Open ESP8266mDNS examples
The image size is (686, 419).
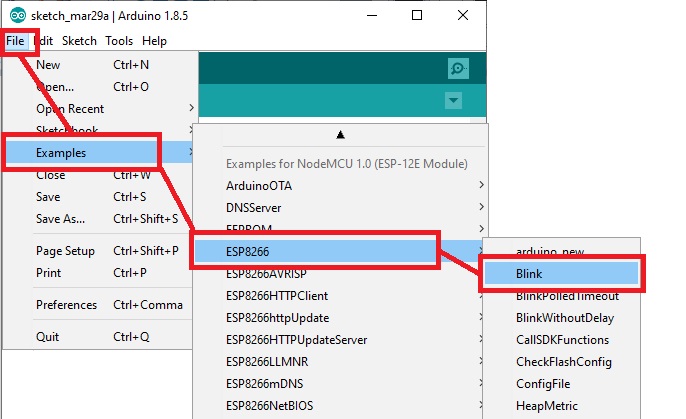(340, 384)
